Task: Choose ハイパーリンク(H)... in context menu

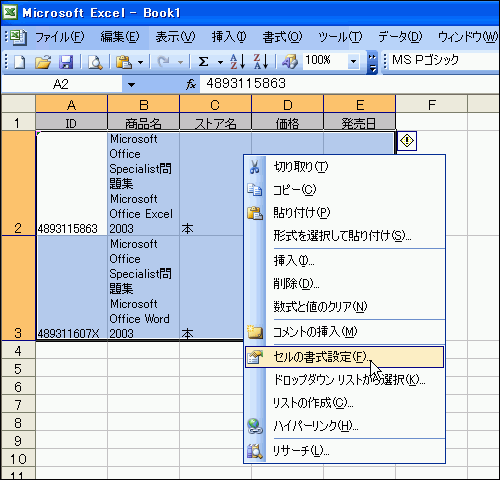Action: pos(345,426)
